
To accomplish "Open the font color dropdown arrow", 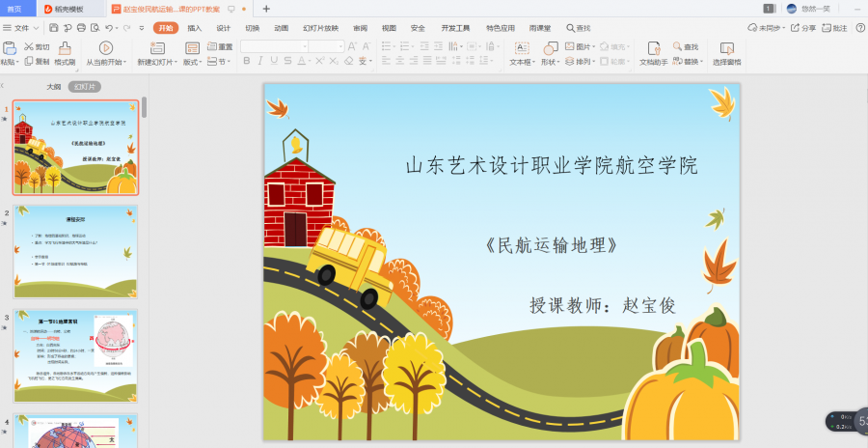I will click(x=309, y=61).
